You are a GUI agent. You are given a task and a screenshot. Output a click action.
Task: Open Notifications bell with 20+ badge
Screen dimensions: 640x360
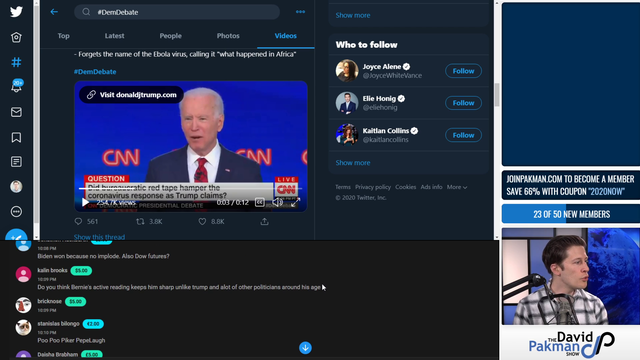tap(17, 86)
